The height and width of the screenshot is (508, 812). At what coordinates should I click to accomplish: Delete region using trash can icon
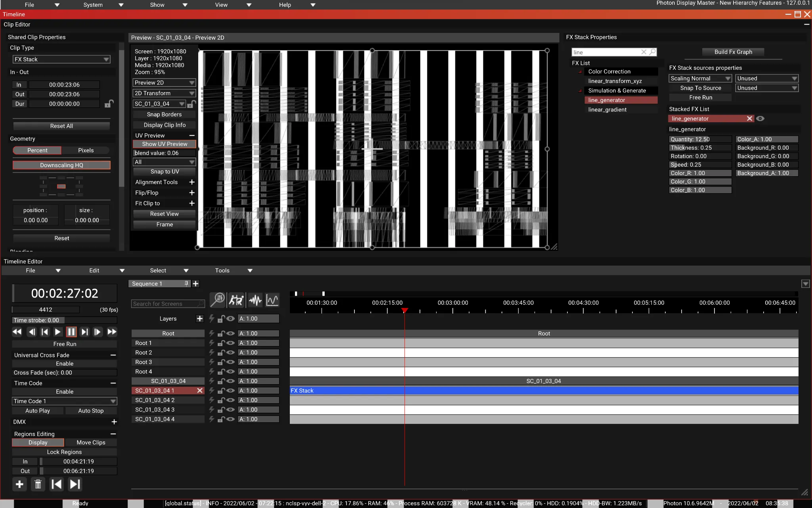(38, 484)
